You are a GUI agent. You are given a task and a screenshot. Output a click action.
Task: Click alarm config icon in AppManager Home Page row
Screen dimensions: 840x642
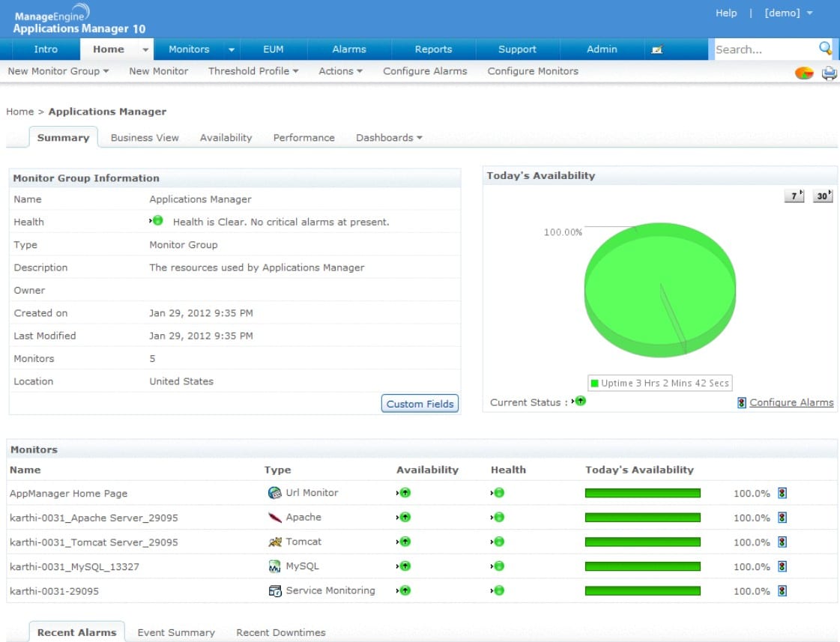782,493
